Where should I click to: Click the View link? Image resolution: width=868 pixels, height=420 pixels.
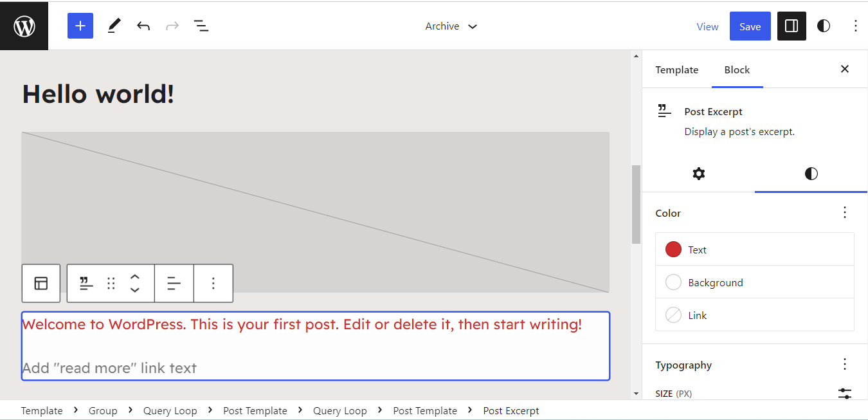pyautogui.click(x=707, y=26)
